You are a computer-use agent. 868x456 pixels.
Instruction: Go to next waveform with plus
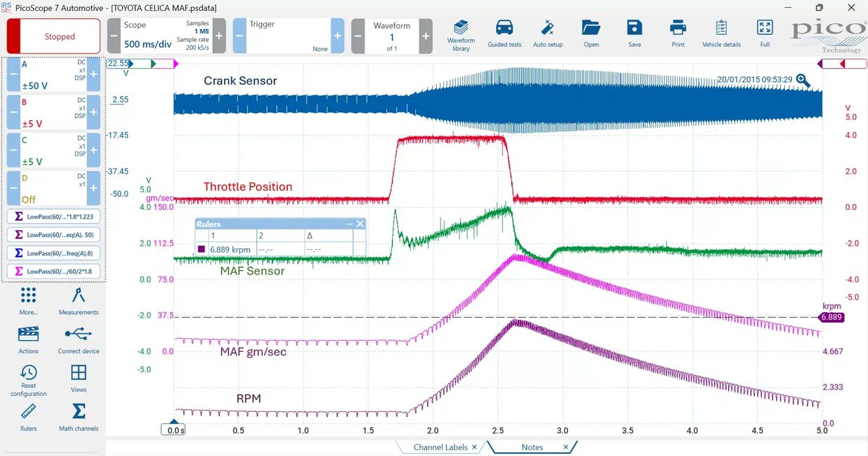(426, 36)
